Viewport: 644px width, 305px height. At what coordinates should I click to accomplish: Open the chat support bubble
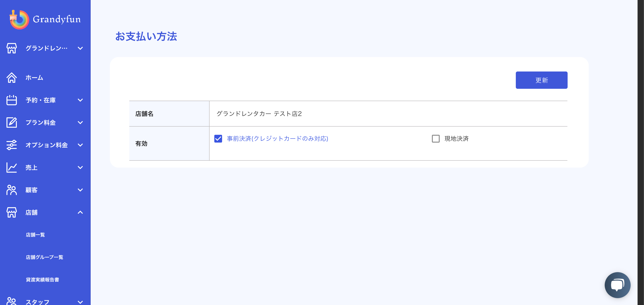click(x=617, y=285)
